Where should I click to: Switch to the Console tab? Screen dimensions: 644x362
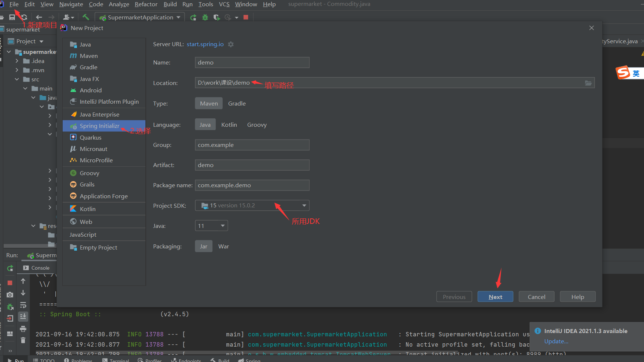click(37, 268)
